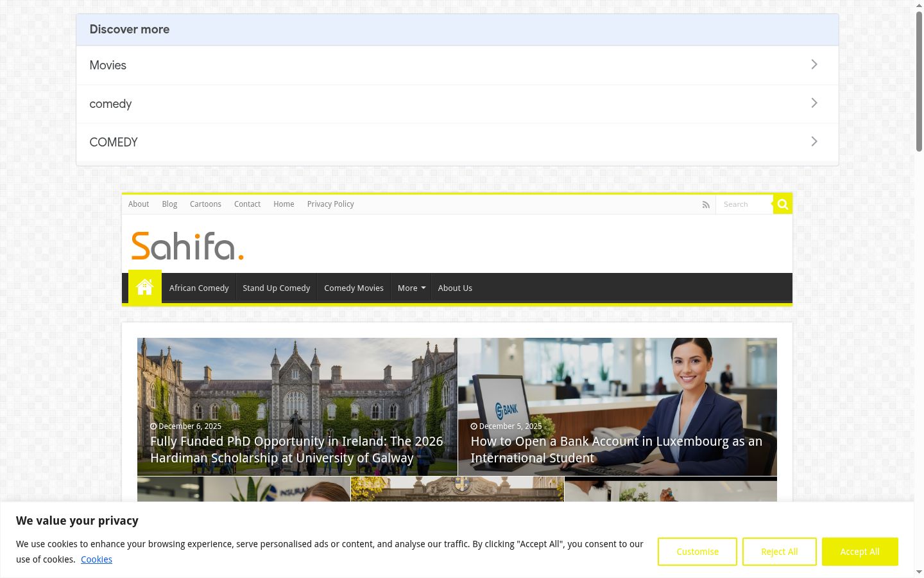Click the yellow search magnifier button

point(783,204)
